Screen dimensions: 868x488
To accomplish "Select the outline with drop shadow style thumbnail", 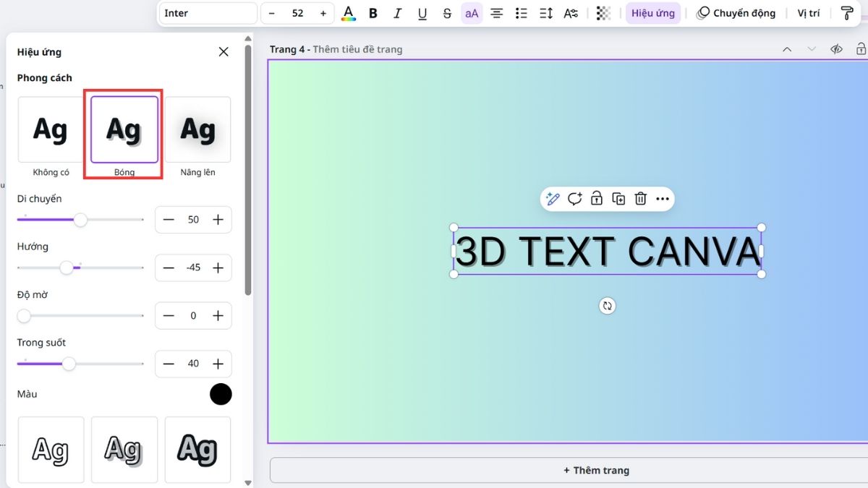I will pyautogui.click(x=124, y=450).
